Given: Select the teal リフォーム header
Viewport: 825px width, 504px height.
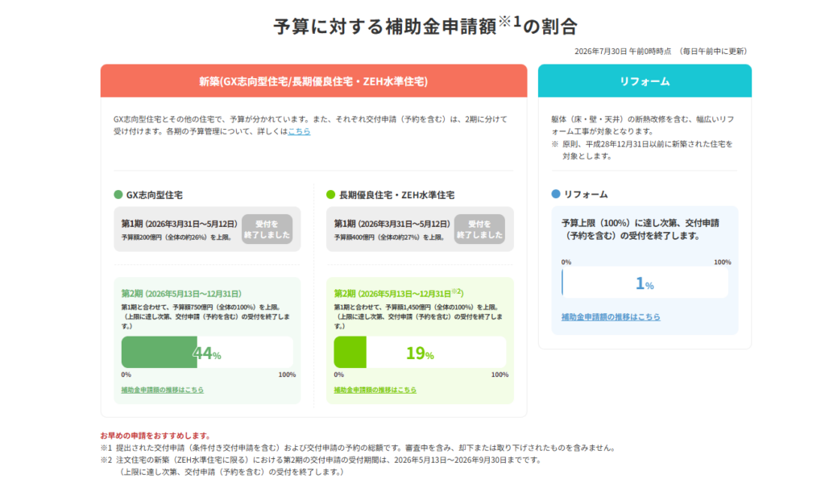Looking at the screenshot, I should [645, 81].
